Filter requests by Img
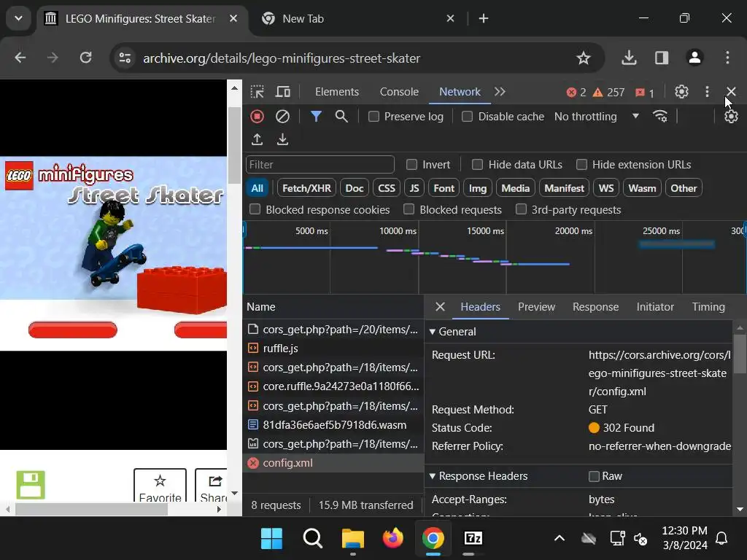 coord(477,188)
